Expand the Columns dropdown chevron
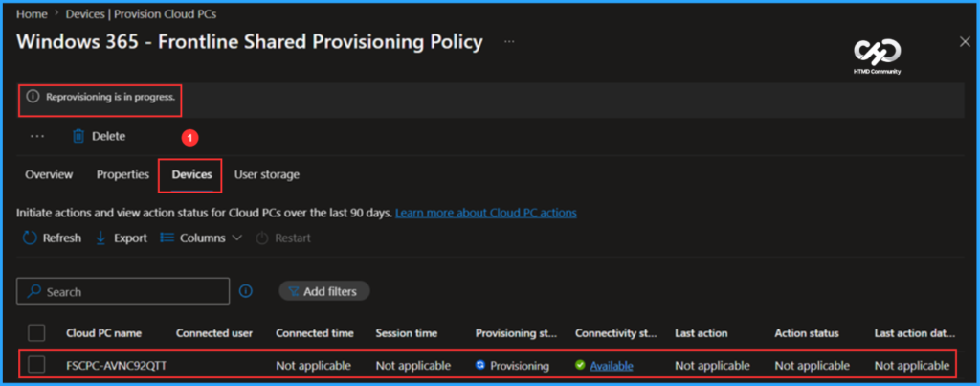The width and height of the screenshot is (980, 386). coord(237,238)
